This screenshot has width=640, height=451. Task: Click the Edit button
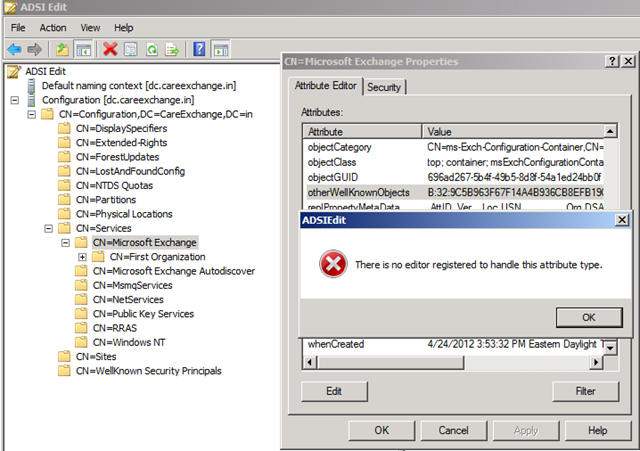point(334,391)
